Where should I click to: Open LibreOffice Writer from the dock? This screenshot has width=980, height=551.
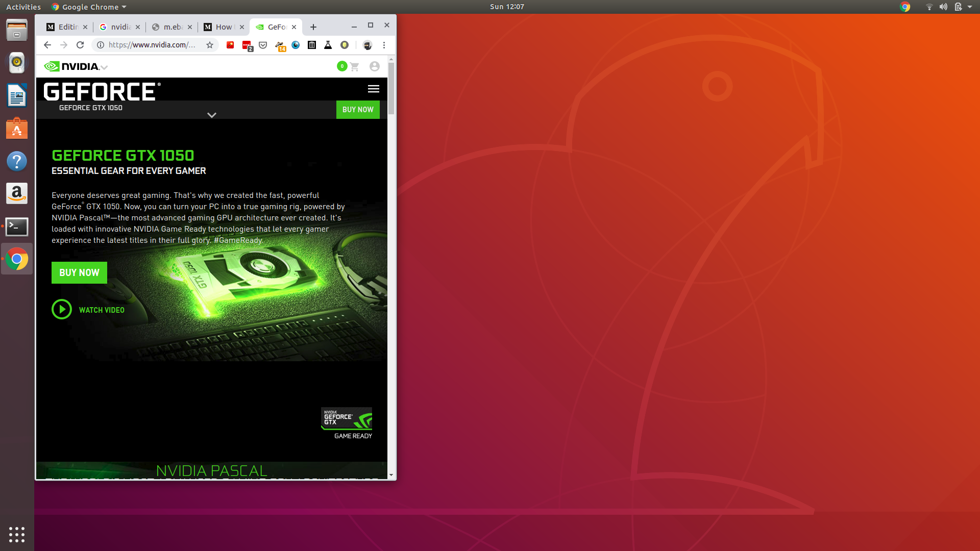(x=17, y=95)
